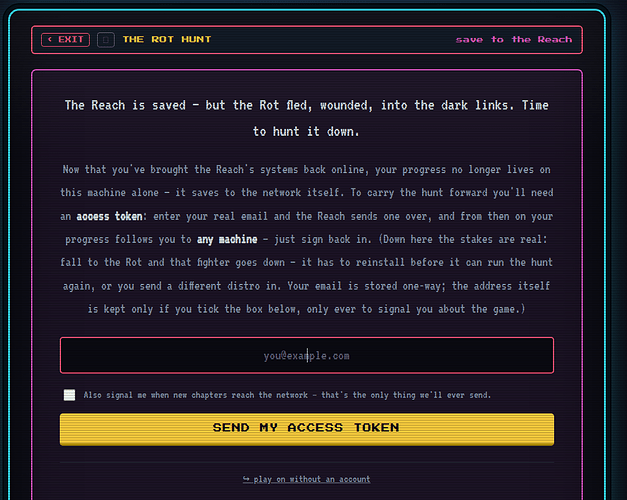Click the email address input field

point(307,355)
